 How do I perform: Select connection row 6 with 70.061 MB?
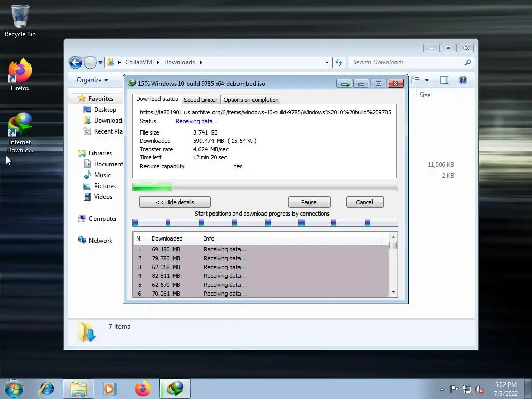(x=261, y=293)
